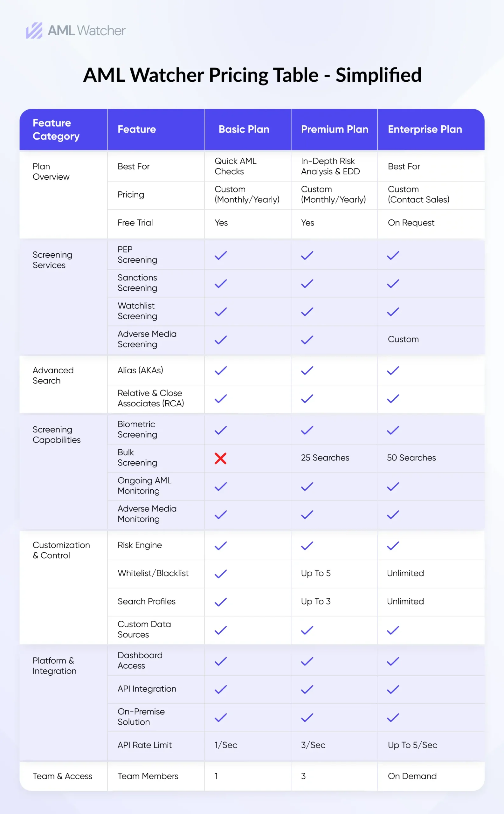Click the "Custom (Contact Sales)" pricing cell

point(418,194)
